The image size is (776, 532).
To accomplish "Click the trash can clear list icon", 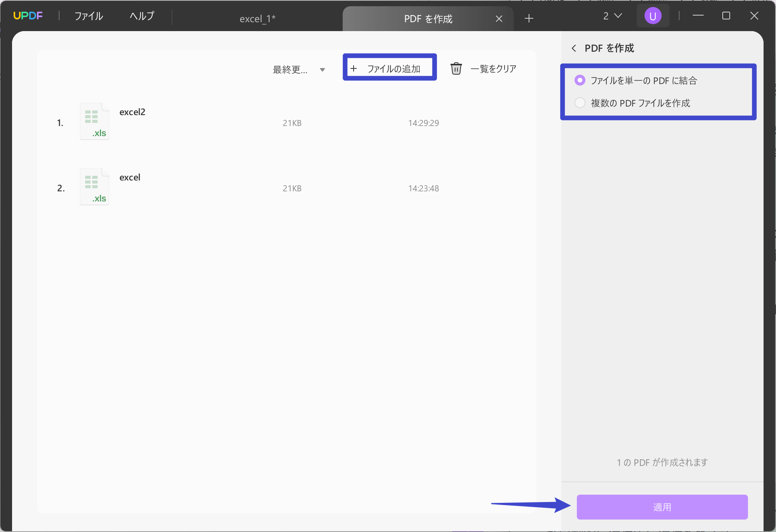I will tap(456, 68).
